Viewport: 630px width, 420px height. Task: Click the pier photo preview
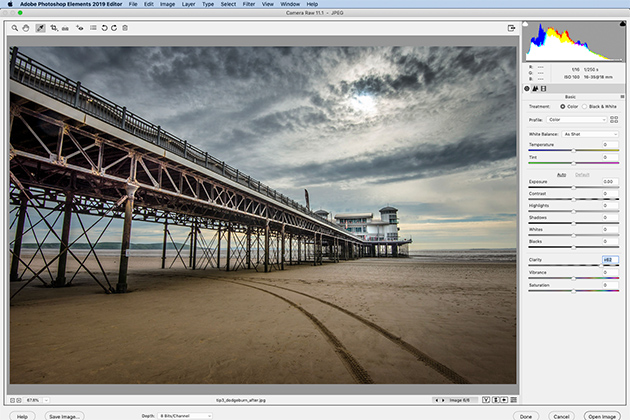(x=263, y=215)
